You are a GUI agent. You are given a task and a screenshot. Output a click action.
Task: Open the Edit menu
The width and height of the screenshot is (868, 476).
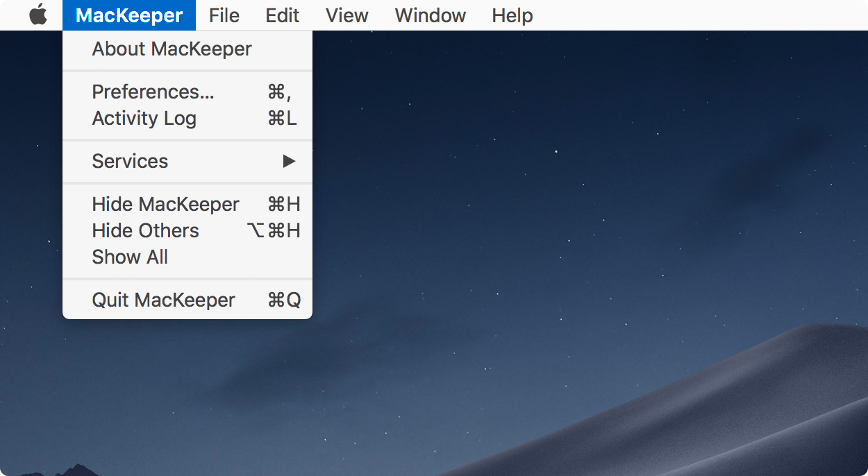283,15
